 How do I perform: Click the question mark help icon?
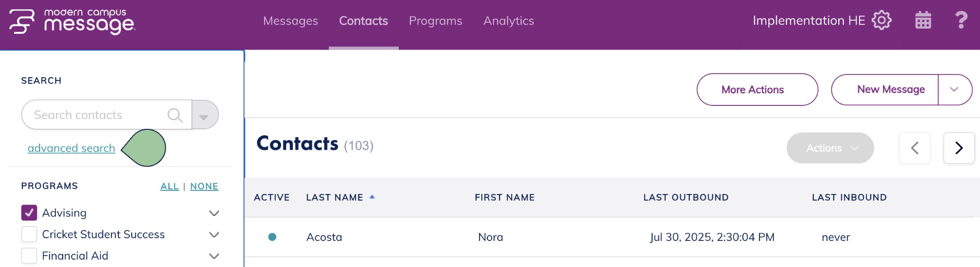click(961, 21)
